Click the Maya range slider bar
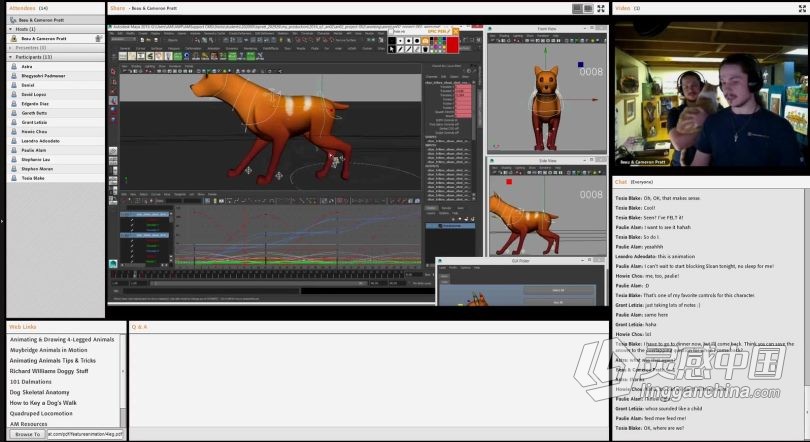Screen dimensions: 810x442 coord(257,283)
